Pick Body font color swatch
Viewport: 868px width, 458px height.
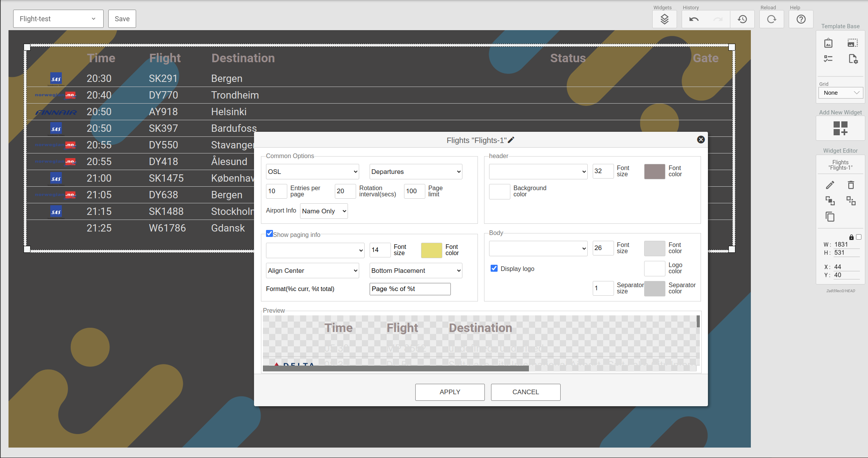[655, 248]
